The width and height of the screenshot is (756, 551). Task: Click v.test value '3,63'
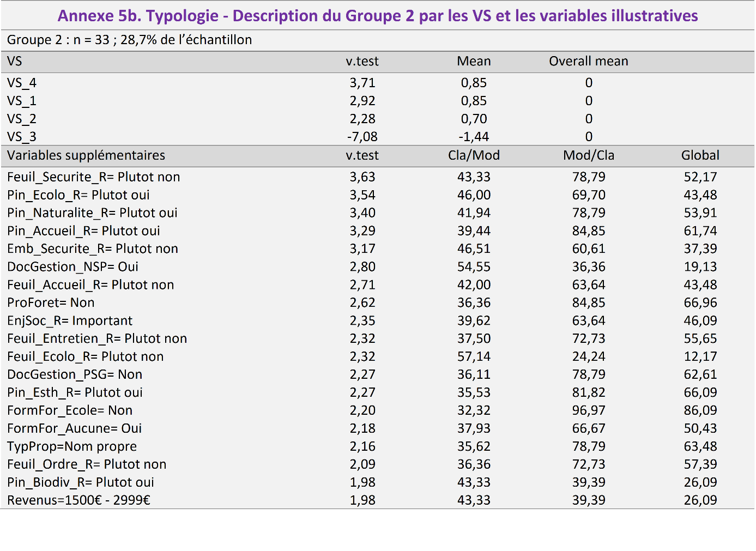tap(362, 177)
